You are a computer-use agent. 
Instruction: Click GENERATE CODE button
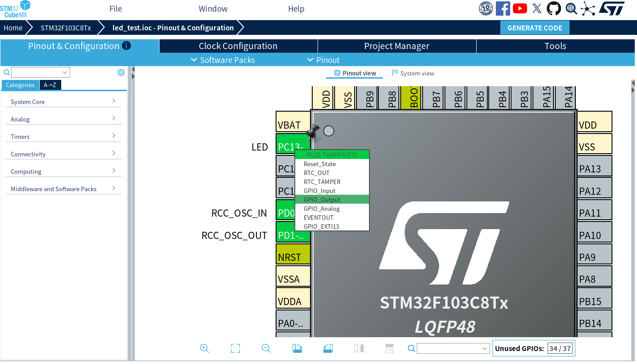(x=535, y=28)
